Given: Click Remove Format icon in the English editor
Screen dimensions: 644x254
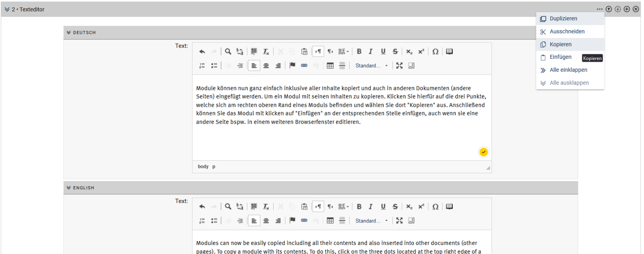Looking at the screenshot, I should [266, 207].
